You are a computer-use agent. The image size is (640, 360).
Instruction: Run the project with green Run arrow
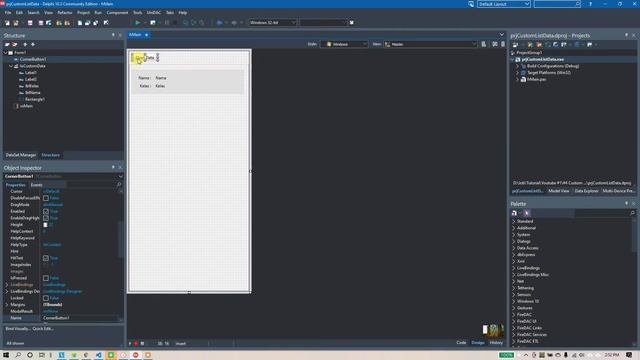138,23
